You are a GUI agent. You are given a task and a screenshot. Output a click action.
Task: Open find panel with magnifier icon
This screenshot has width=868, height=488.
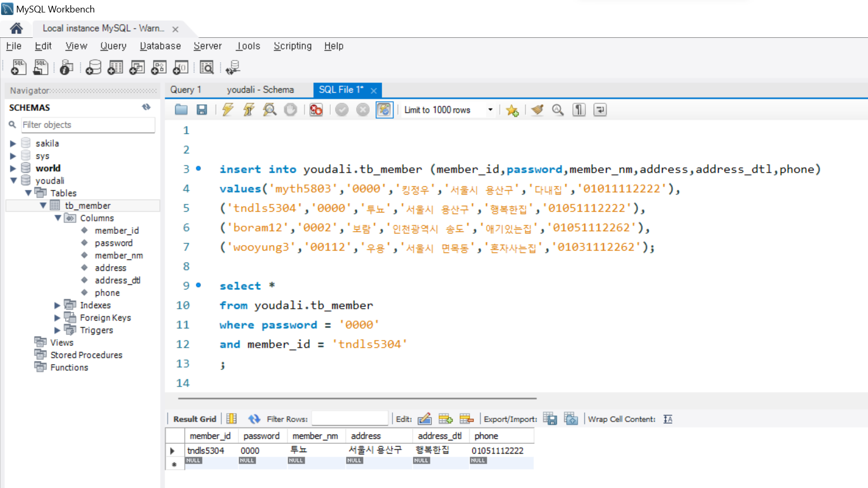[558, 109]
